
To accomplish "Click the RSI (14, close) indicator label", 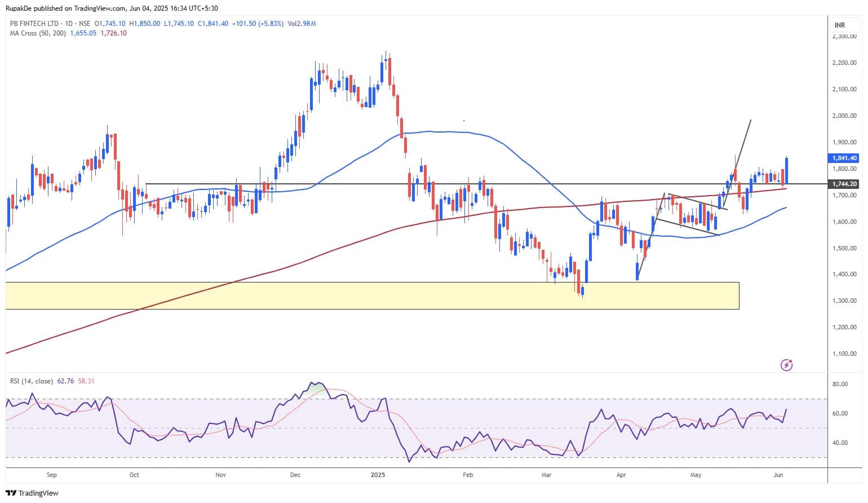I will tap(32, 381).
